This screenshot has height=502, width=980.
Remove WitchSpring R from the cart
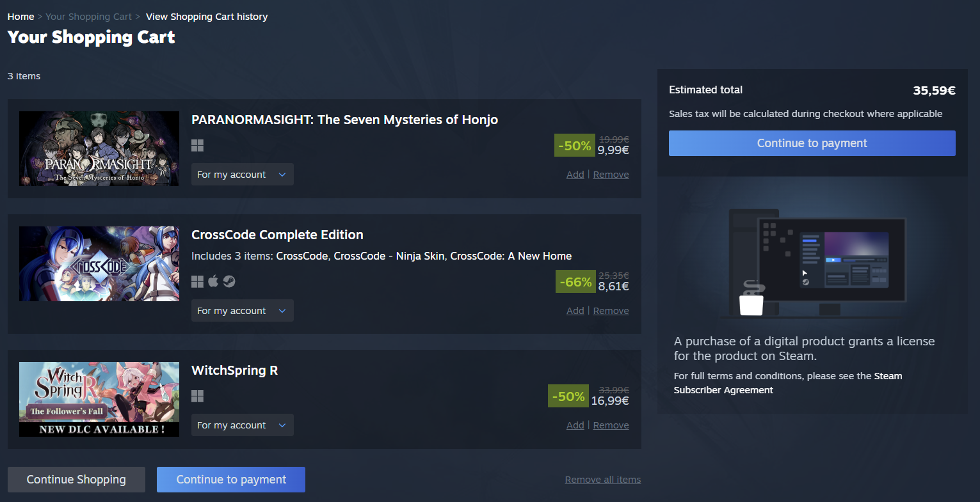611,425
